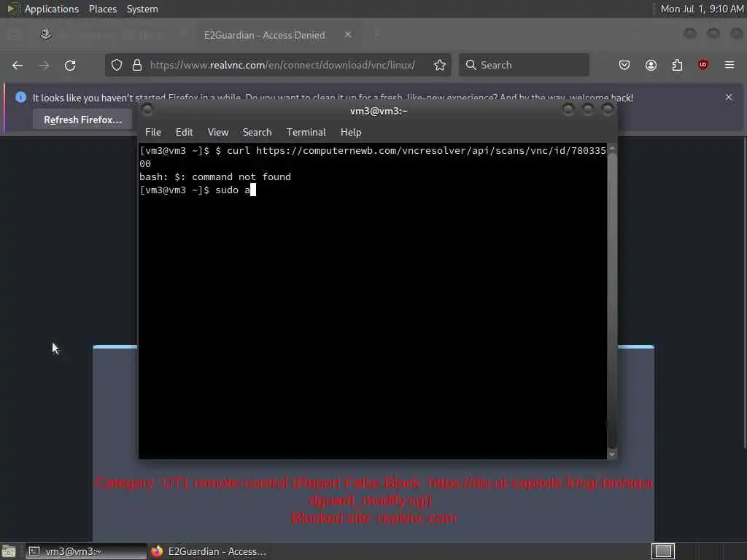
Task: Open the Places panel menu
Action: click(103, 9)
